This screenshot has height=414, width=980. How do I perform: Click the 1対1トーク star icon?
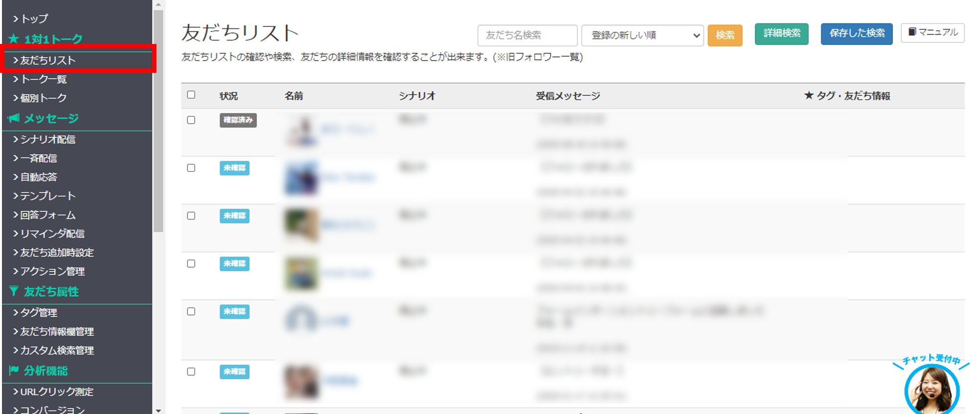14,39
